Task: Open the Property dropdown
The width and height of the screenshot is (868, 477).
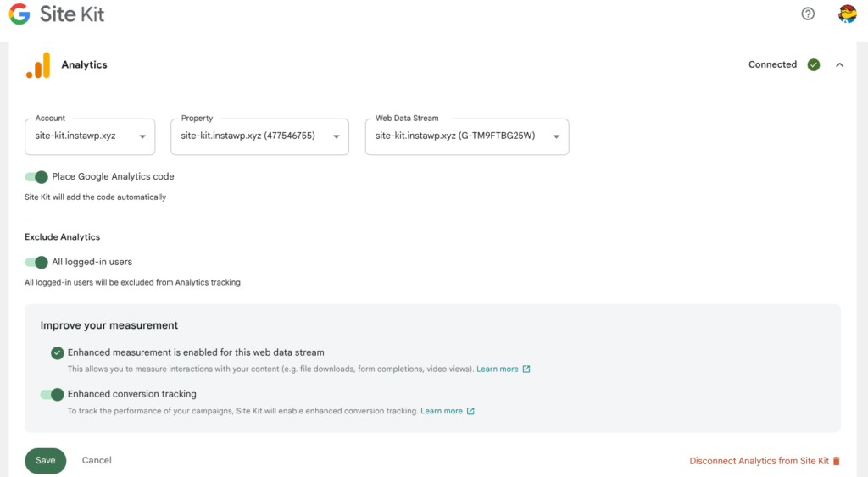Action: tap(259, 136)
